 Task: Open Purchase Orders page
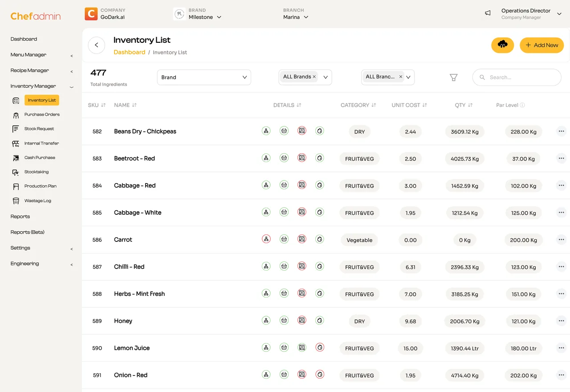click(42, 114)
